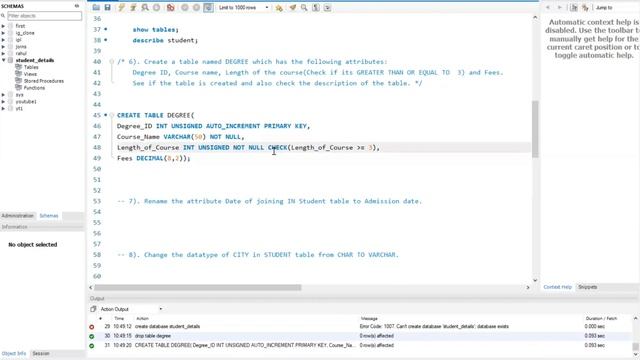Click the statement marker on line 37
Screen dimensions: 640x360
click(x=106, y=29)
